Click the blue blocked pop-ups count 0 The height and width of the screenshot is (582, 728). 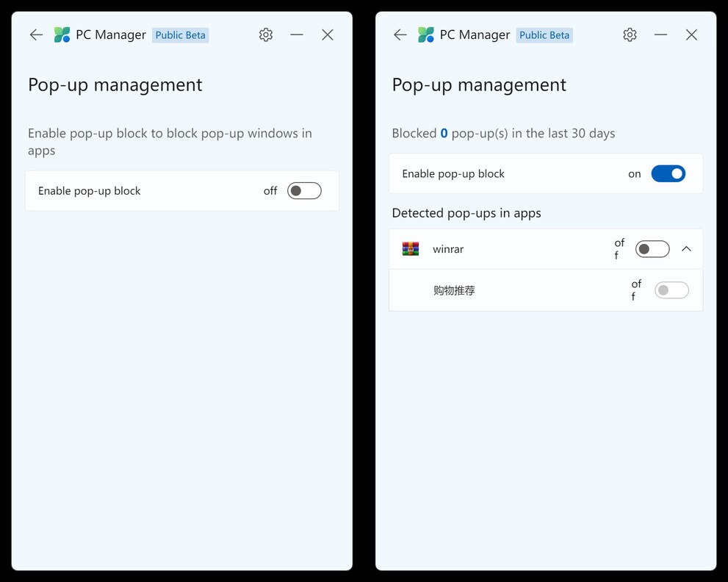pyautogui.click(x=444, y=133)
